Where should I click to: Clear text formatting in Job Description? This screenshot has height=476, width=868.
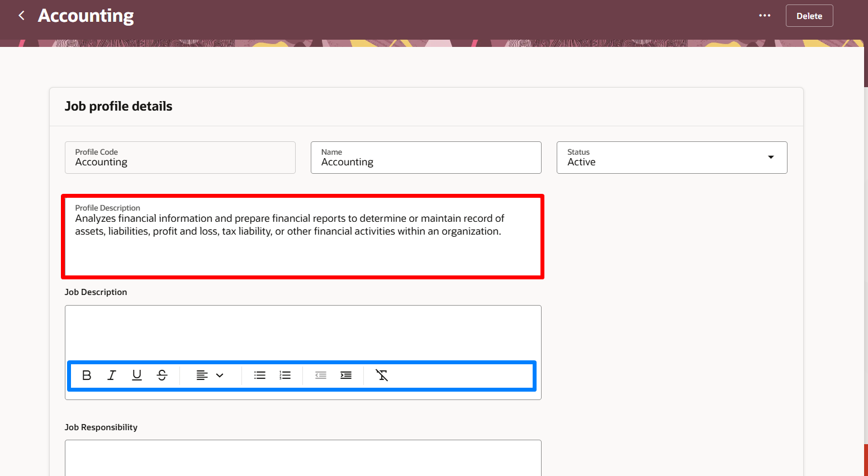(382, 375)
